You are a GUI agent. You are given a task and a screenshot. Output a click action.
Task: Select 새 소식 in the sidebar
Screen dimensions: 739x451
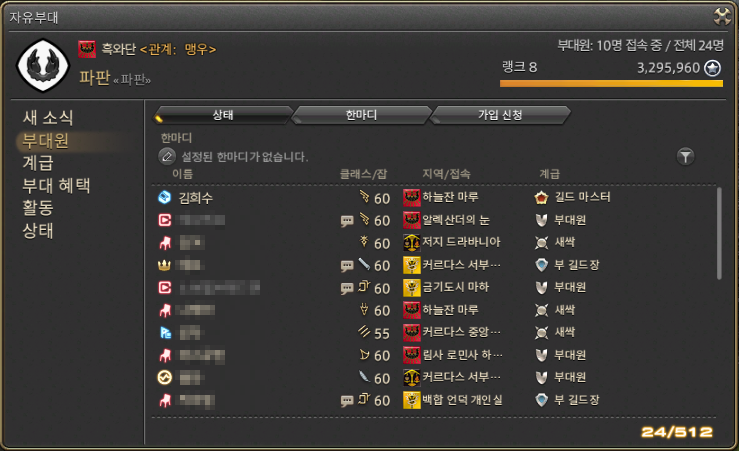pos(48,118)
